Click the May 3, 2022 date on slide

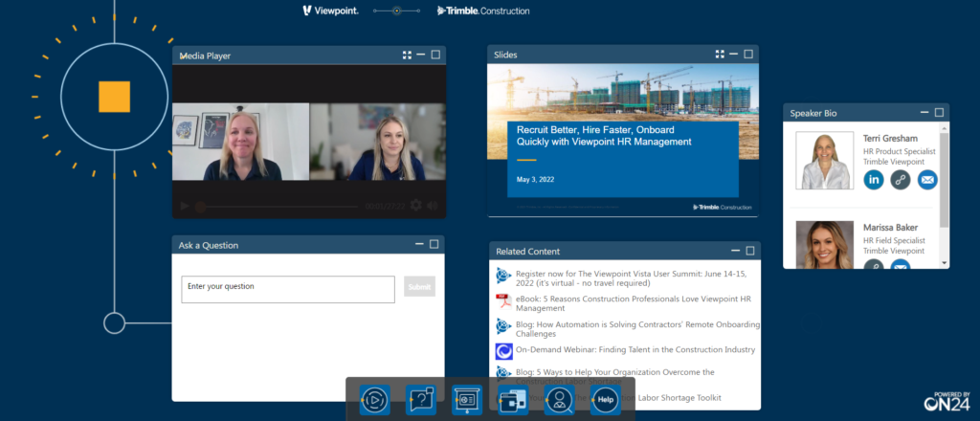[535, 180]
